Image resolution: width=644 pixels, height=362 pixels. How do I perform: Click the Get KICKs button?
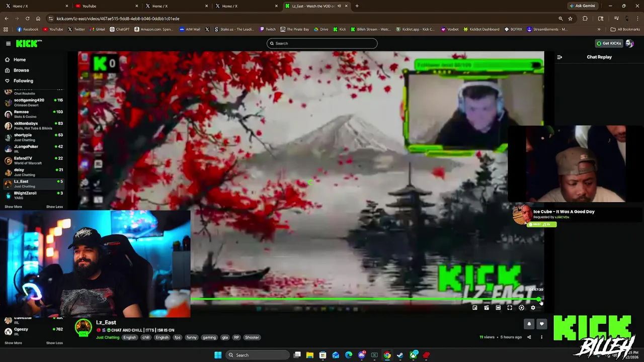609,43
